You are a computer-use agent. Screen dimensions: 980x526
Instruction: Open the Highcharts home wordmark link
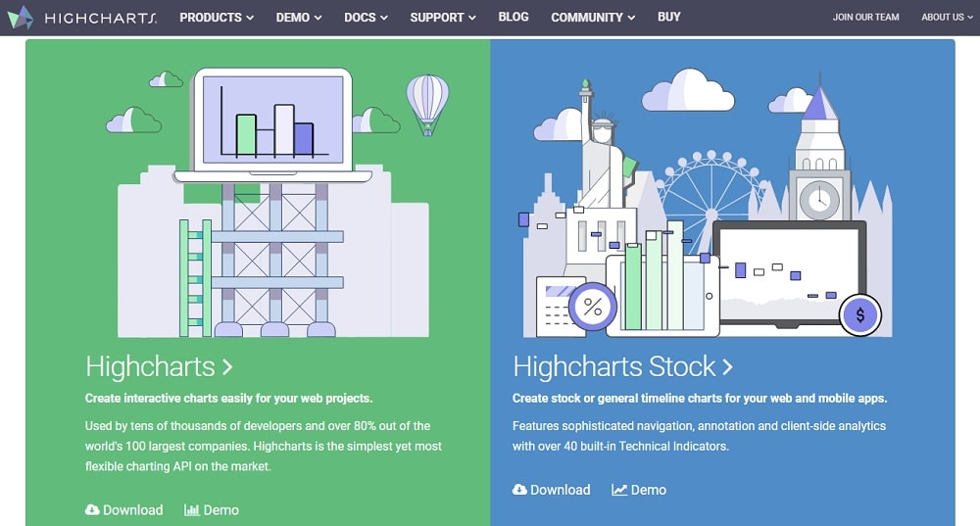[x=101, y=18]
